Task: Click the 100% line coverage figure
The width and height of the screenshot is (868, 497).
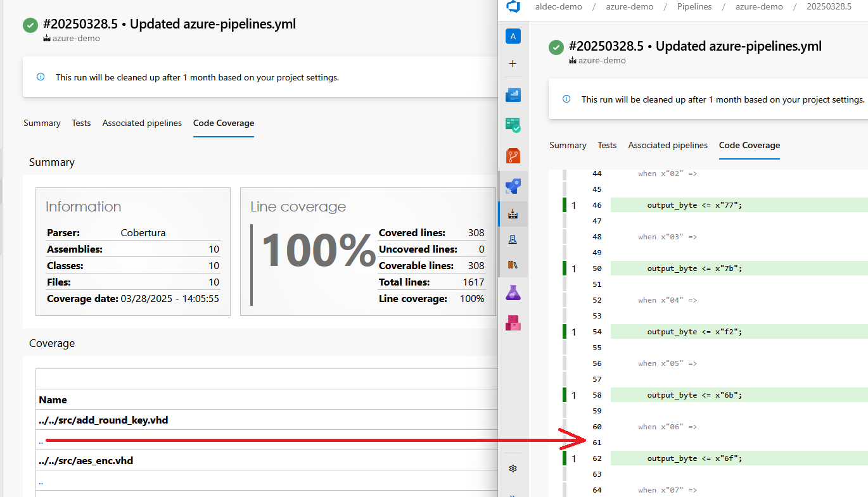Action: [318, 251]
